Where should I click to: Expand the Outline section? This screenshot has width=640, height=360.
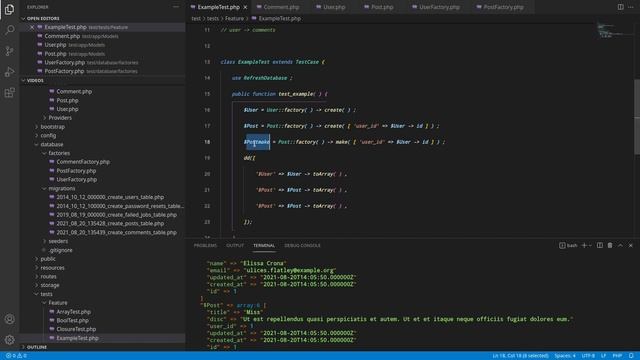102,347
